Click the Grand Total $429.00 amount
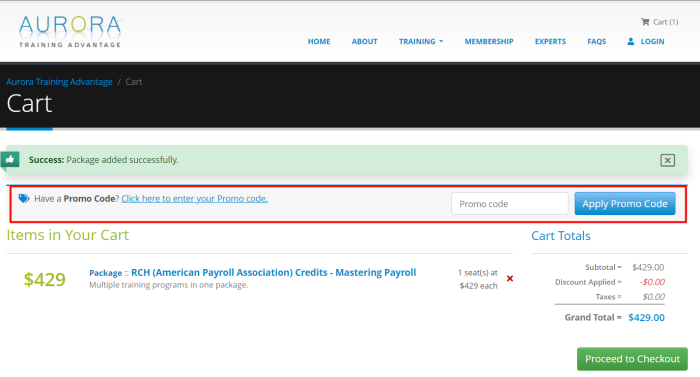Screen dimensions: 700x377 coord(646,318)
